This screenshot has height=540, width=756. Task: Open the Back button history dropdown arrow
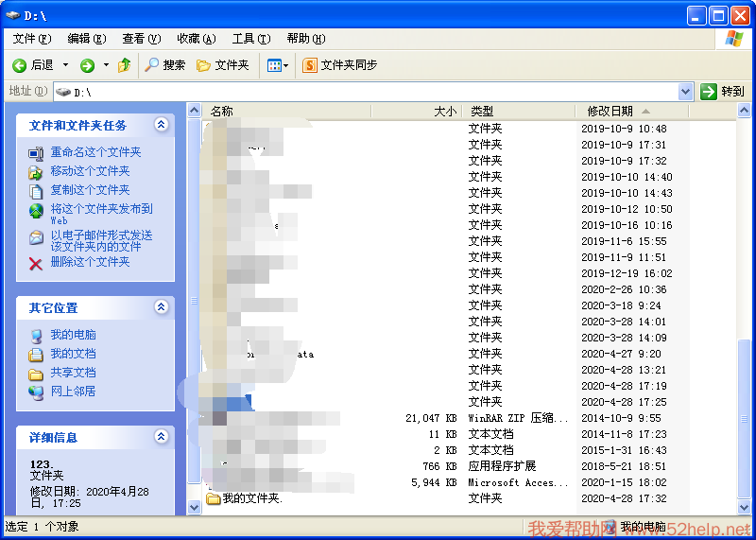tap(65, 65)
